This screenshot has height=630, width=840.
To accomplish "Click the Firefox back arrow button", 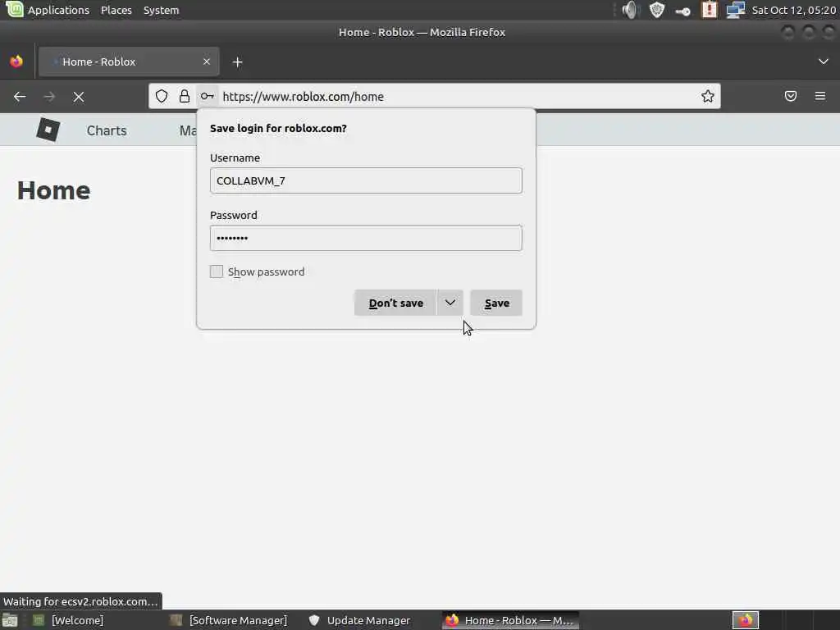I will coord(20,97).
